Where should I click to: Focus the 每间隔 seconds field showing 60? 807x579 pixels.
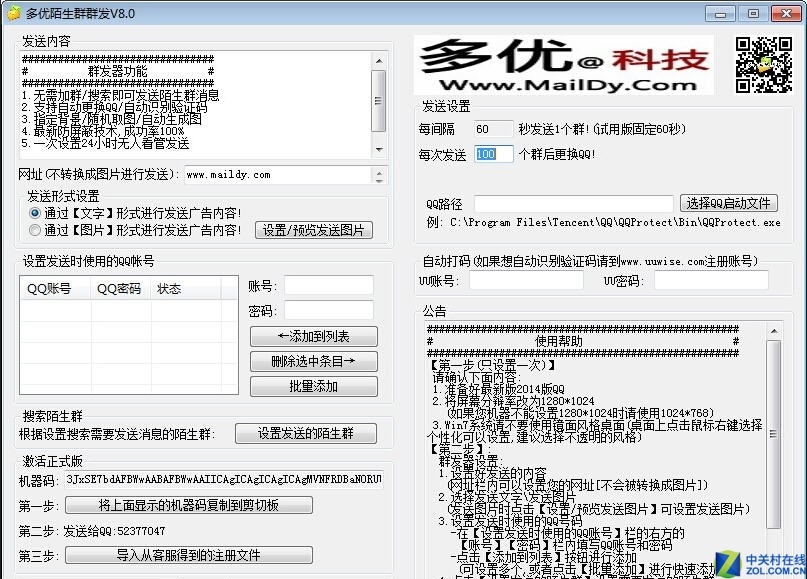coord(493,129)
